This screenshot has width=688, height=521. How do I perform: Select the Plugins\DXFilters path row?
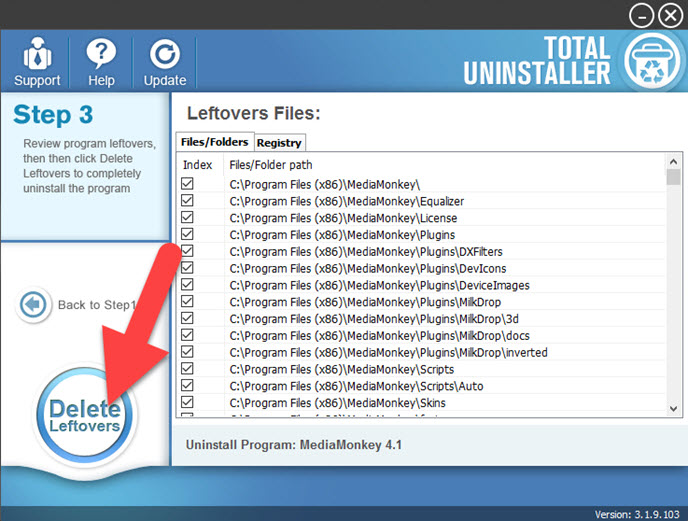[366, 252]
